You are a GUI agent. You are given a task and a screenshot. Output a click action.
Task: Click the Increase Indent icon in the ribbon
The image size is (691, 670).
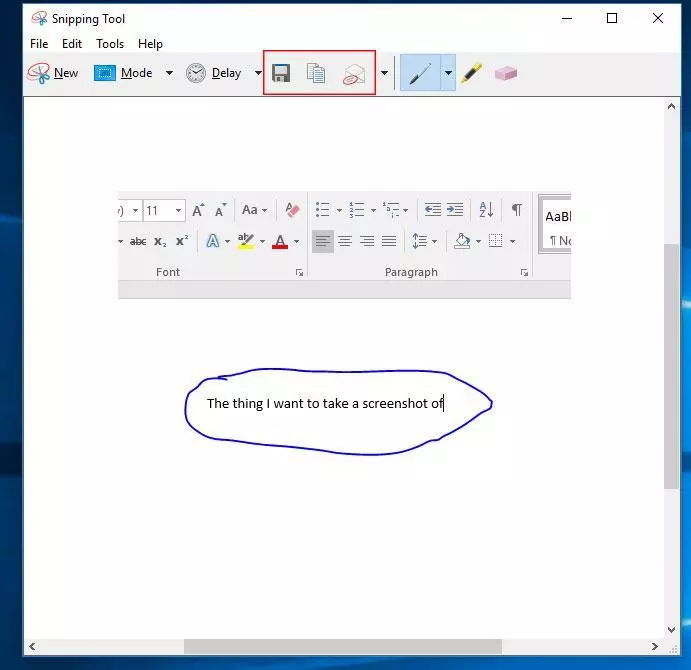[455, 210]
